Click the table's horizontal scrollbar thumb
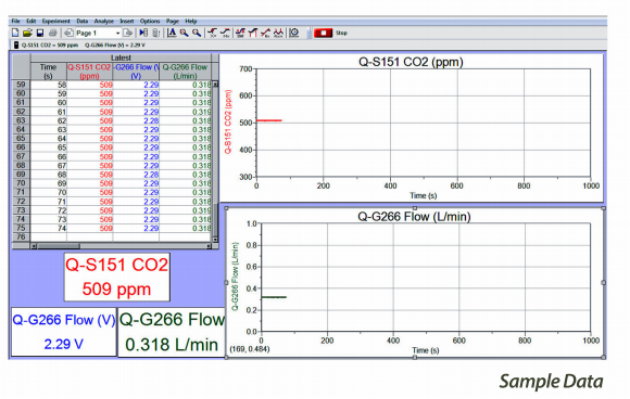The height and width of the screenshot is (399, 630). tap(58, 246)
